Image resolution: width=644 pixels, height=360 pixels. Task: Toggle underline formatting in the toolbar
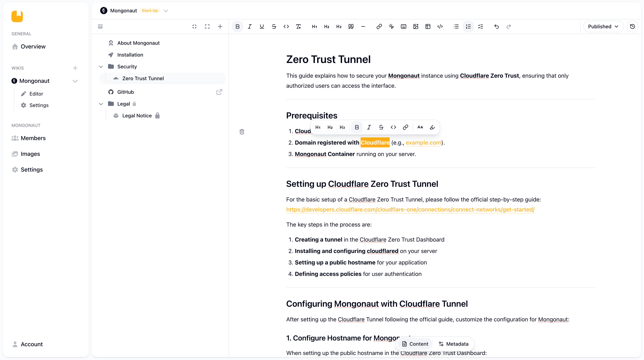pos(262,26)
